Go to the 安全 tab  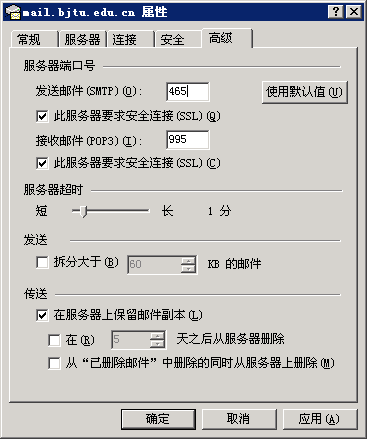(178, 39)
